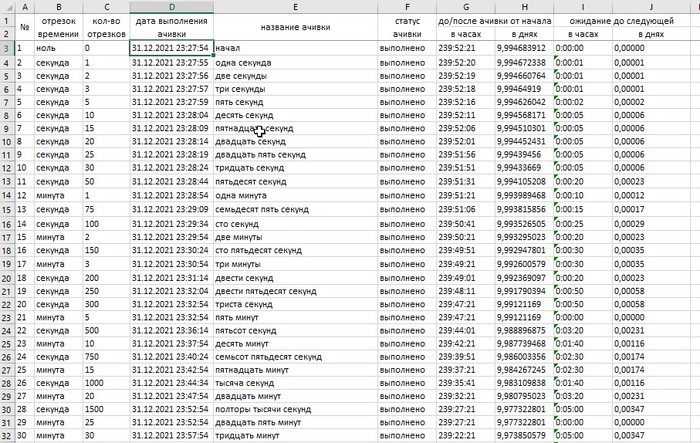
Task: Click cell 'семьсот пятьдесят секунд'
Action: coord(296,357)
